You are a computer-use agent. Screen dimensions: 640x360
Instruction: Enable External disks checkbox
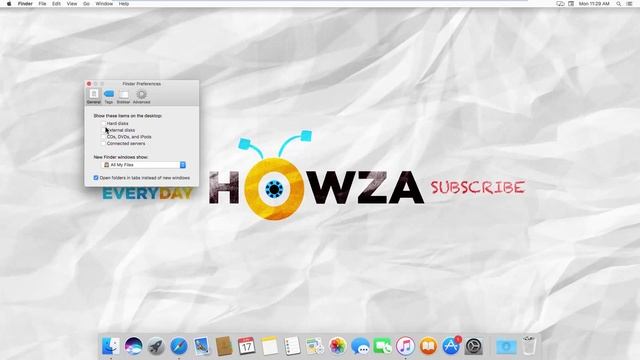pos(103,130)
